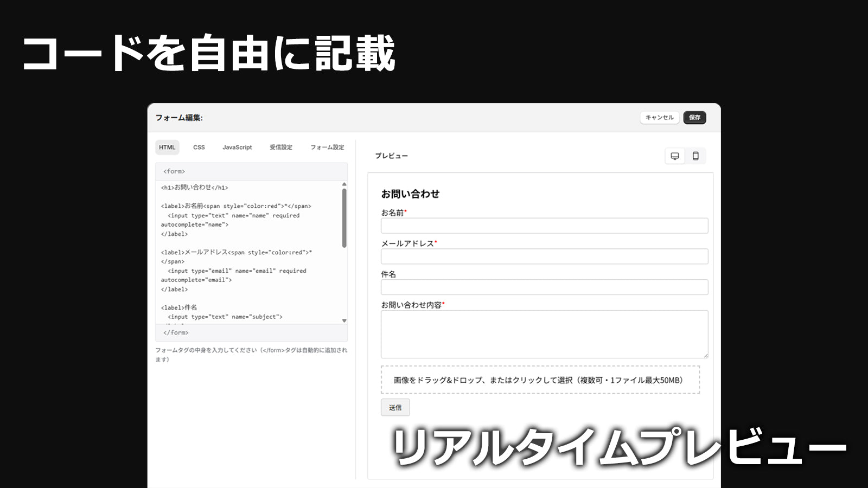Image resolution: width=868 pixels, height=488 pixels.
Task: Toggle the desktop preview mode button
Action: click(674, 156)
